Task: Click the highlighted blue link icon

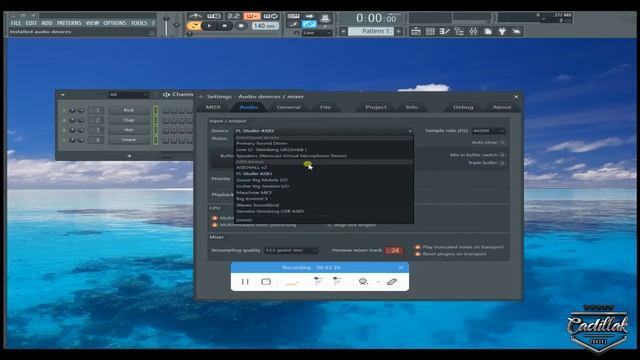Action: tap(309, 24)
